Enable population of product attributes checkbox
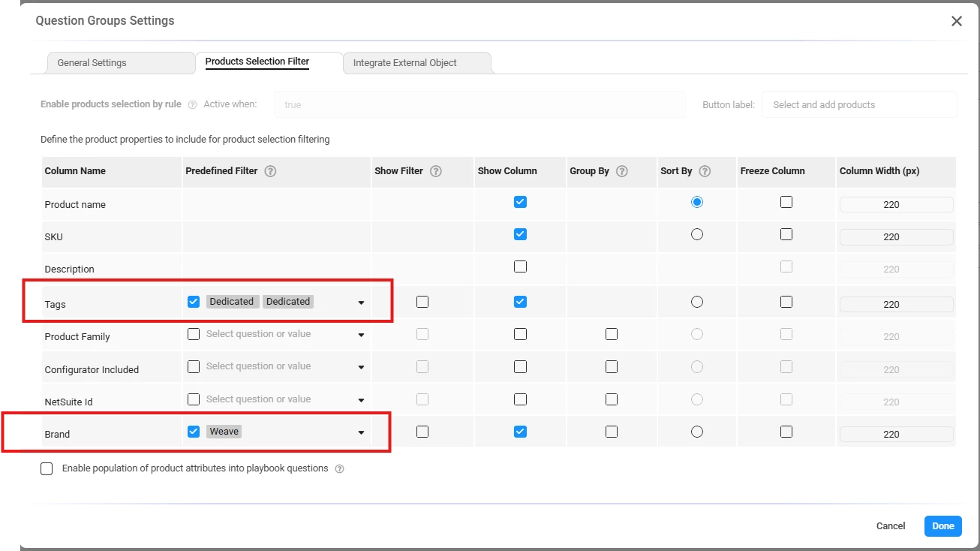 tap(47, 468)
